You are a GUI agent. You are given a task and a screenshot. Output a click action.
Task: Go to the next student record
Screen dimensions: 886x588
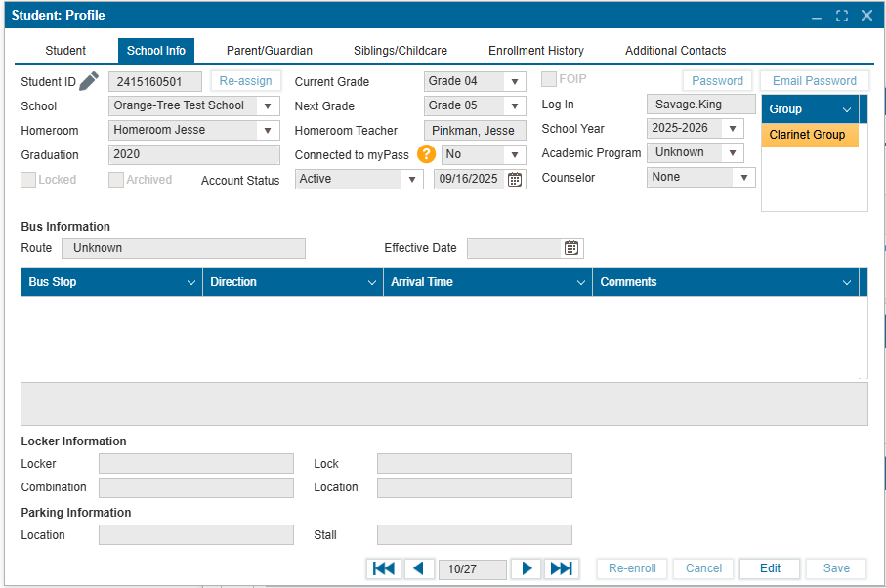(x=526, y=568)
